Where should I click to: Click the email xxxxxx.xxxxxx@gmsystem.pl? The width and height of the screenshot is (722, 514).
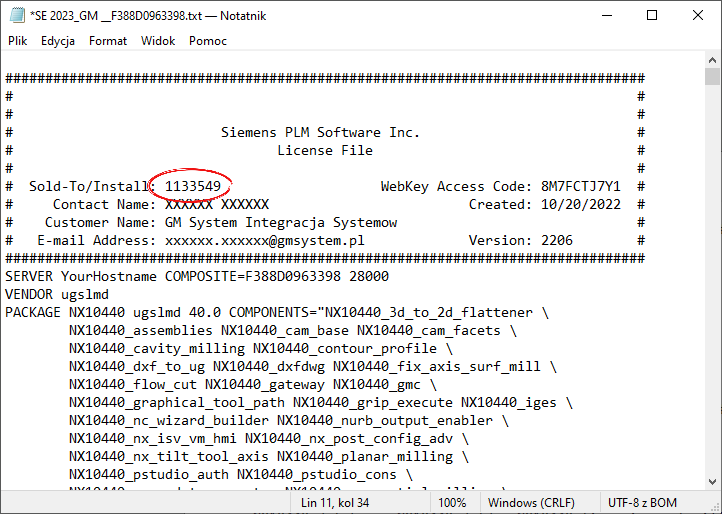[x=265, y=241]
